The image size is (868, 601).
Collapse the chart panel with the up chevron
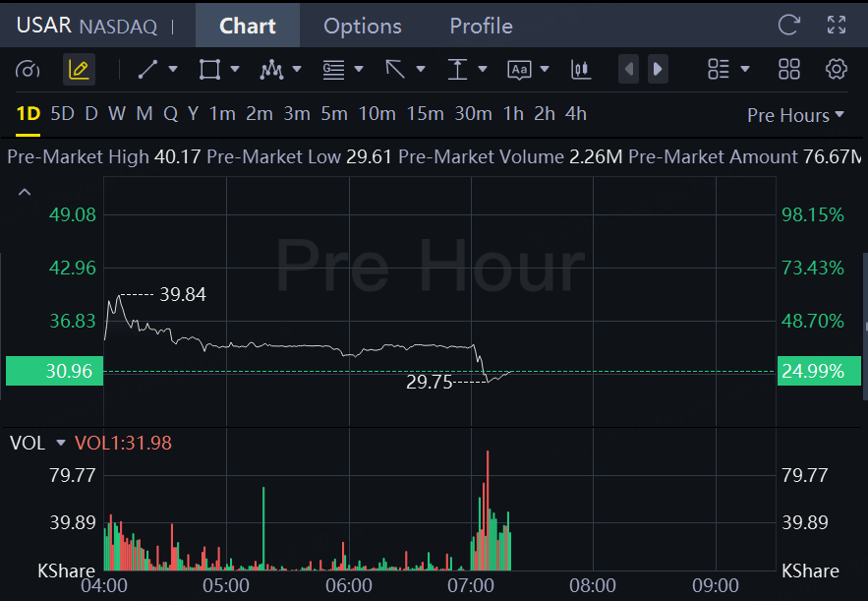pos(25,193)
